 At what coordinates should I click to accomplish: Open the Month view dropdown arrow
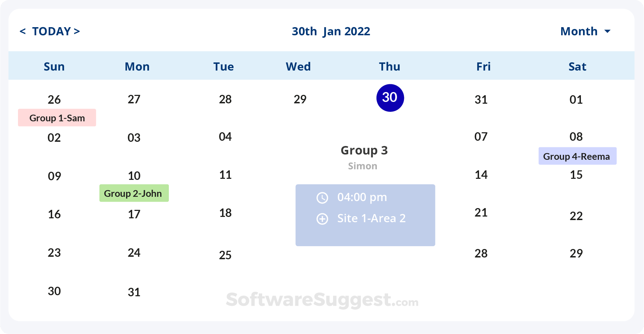(x=607, y=31)
